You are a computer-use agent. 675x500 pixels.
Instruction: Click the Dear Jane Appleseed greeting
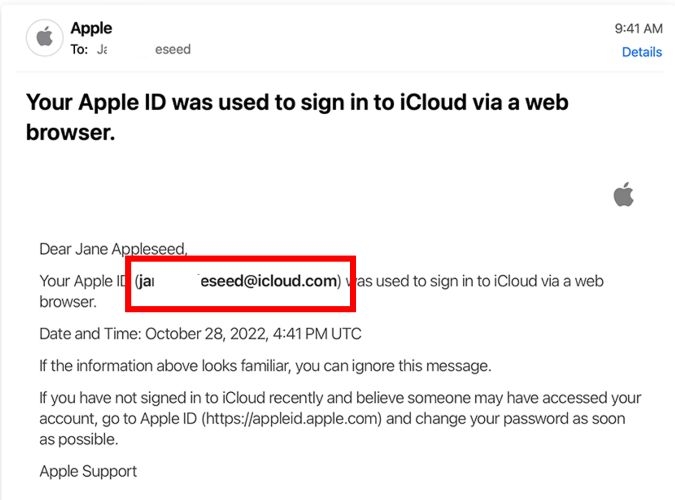[x=113, y=249]
